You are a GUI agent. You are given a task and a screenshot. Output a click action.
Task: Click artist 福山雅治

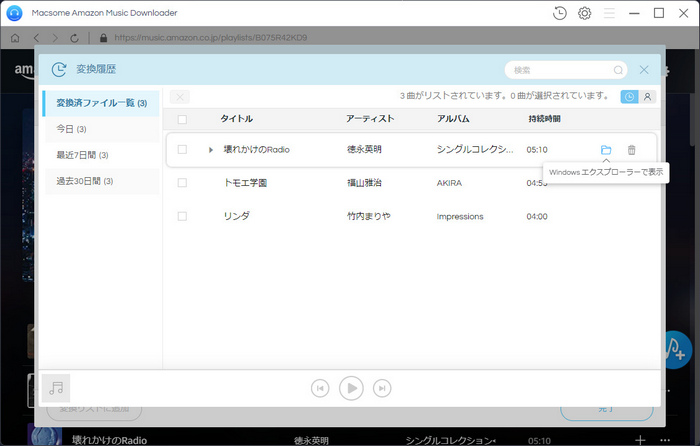(364, 183)
